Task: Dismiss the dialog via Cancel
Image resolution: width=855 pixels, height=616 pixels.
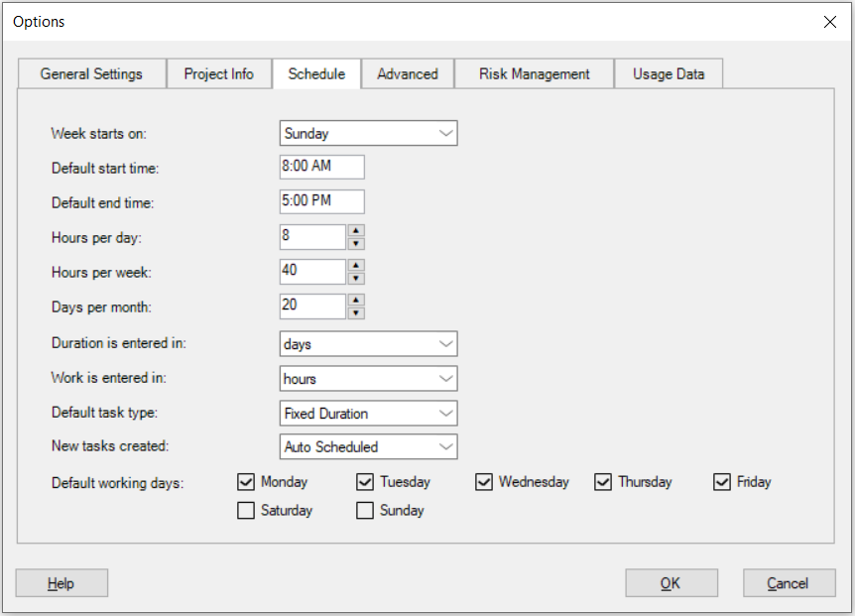Action: click(789, 582)
